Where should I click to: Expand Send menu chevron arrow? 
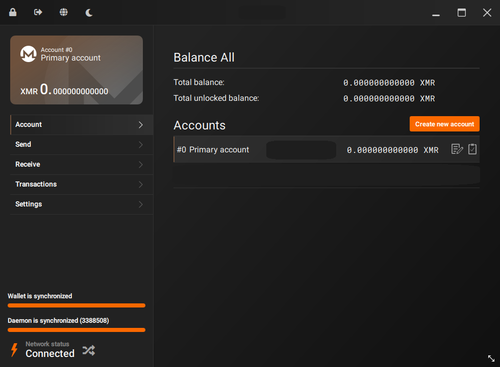point(141,145)
